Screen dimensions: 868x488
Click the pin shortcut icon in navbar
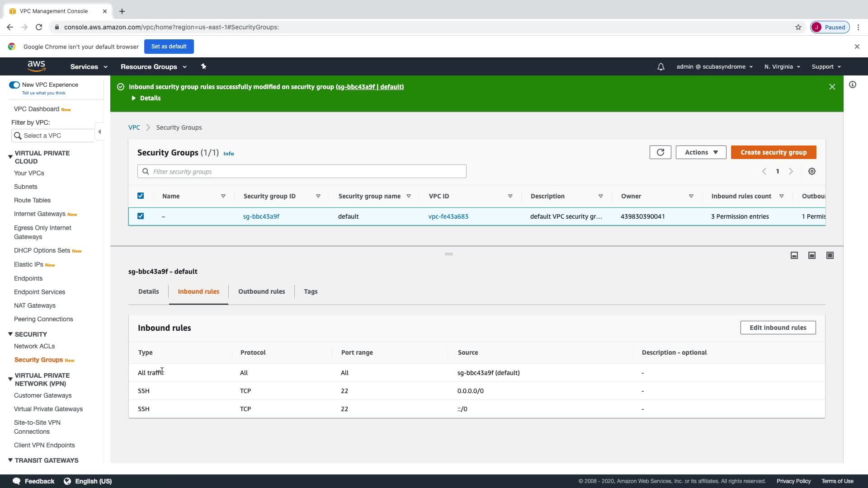point(203,66)
